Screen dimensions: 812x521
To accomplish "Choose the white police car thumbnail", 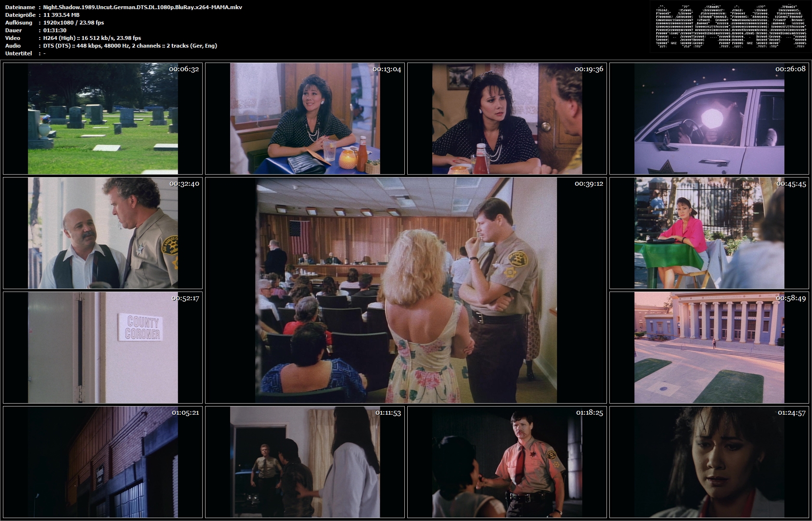I will [x=709, y=118].
